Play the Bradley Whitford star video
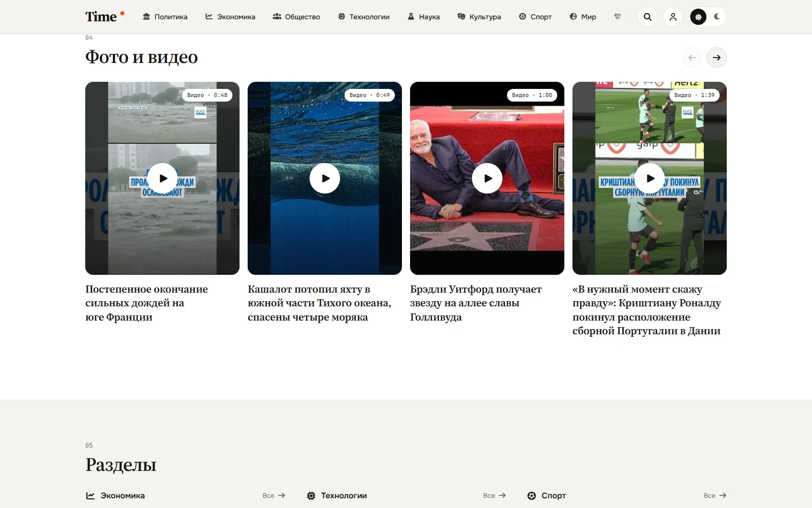This screenshot has height=508, width=812. [x=487, y=178]
